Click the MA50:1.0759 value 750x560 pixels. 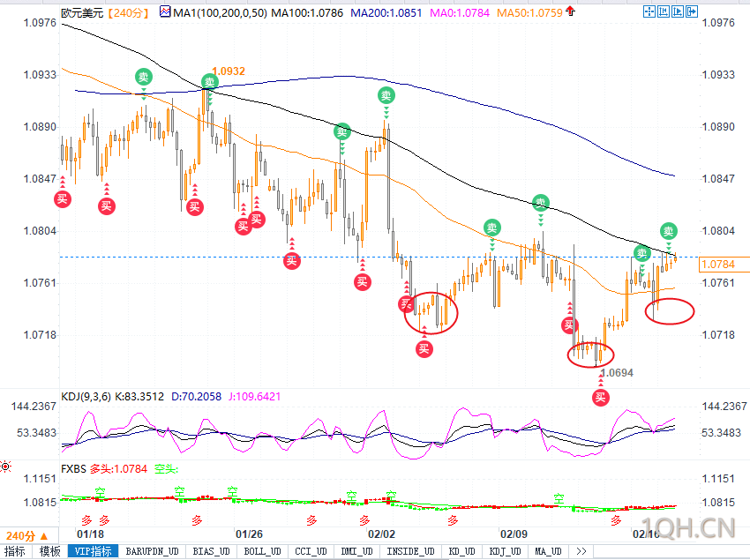point(529,13)
